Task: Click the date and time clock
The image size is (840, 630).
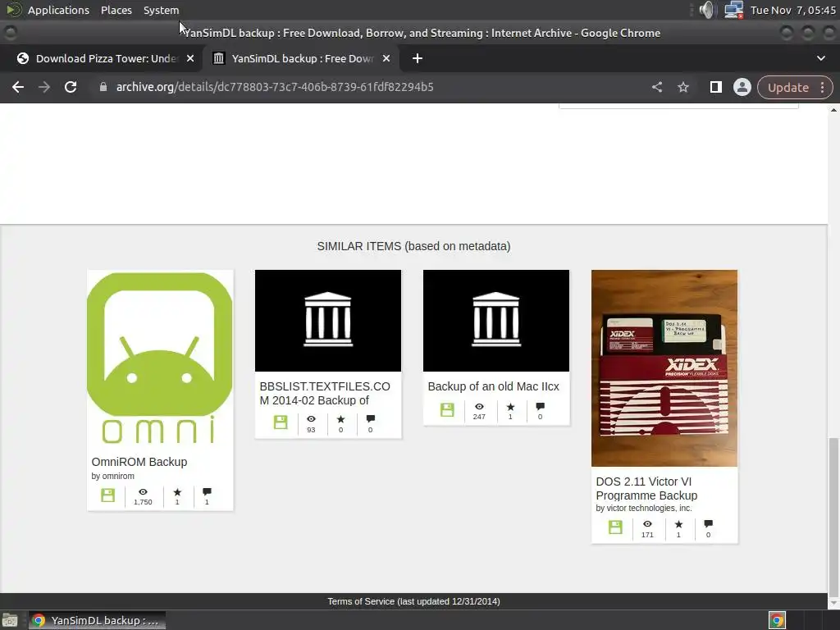Action: (793, 10)
